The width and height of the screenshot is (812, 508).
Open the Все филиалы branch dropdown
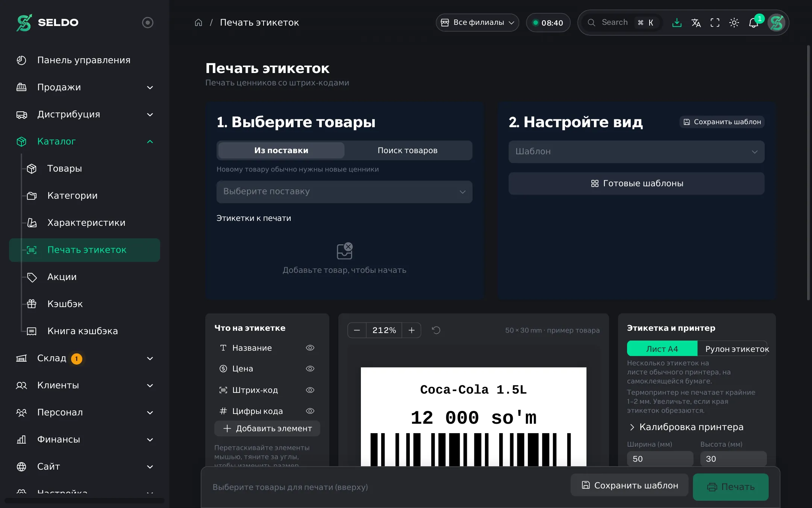pyautogui.click(x=477, y=23)
